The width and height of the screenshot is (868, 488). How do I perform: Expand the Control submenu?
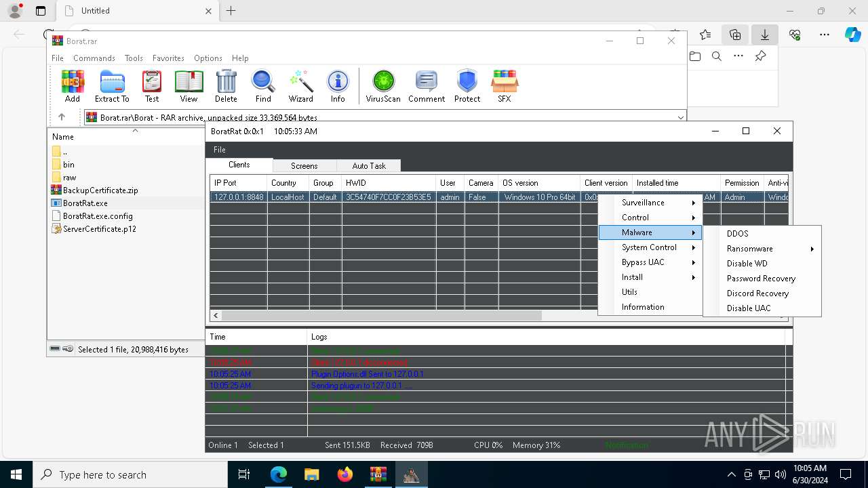pyautogui.click(x=650, y=218)
